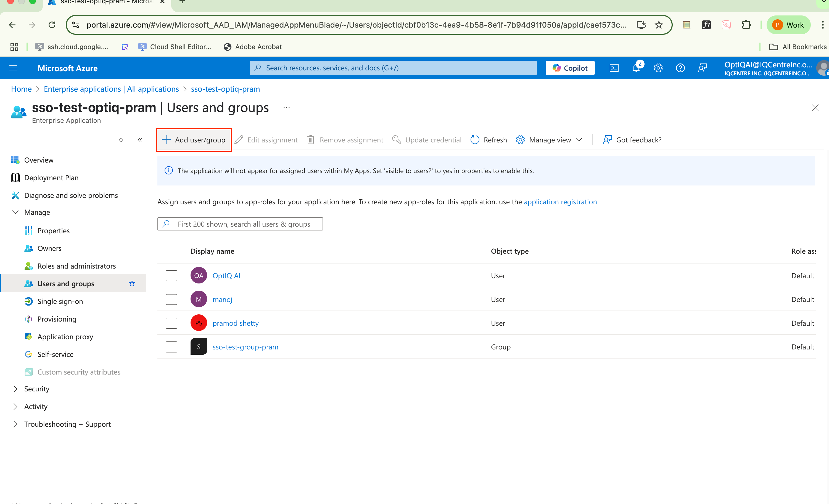This screenshot has height=504, width=829.
Task: Click Update credential in the toolbar
Action: 427,140
